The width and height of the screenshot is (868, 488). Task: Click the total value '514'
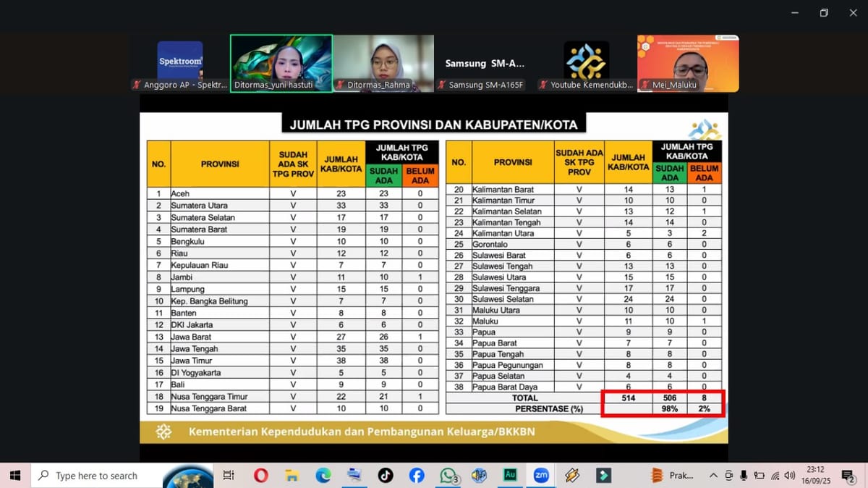[628, 397]
